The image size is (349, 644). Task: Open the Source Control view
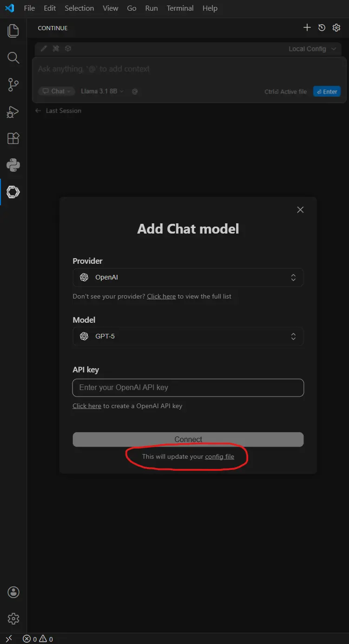13,85
